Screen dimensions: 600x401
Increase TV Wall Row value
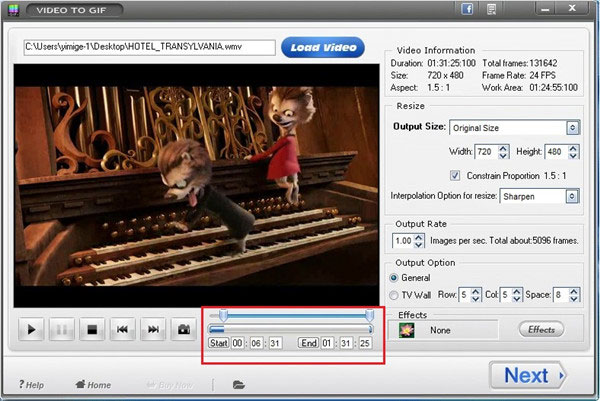(x=476, y=291)
